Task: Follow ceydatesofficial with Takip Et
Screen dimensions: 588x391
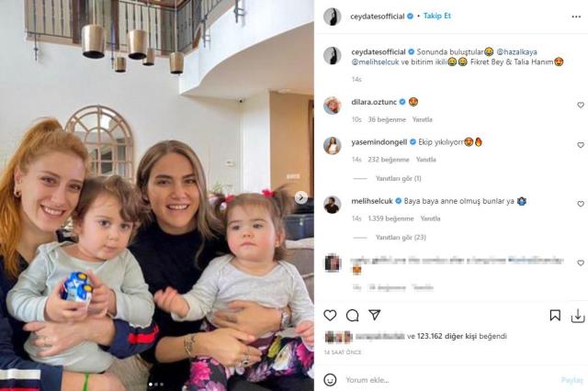Action: pyautogui.click(x=437, y=16)
